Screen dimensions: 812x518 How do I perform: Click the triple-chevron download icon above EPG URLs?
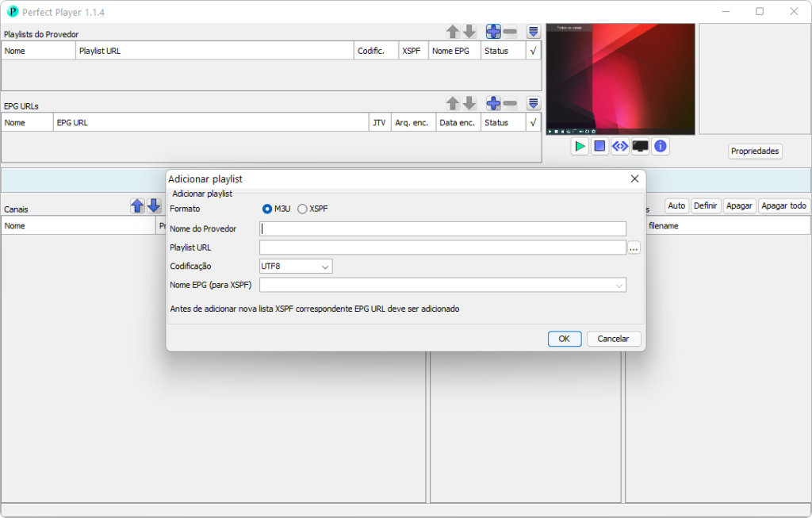pos(534,103)
